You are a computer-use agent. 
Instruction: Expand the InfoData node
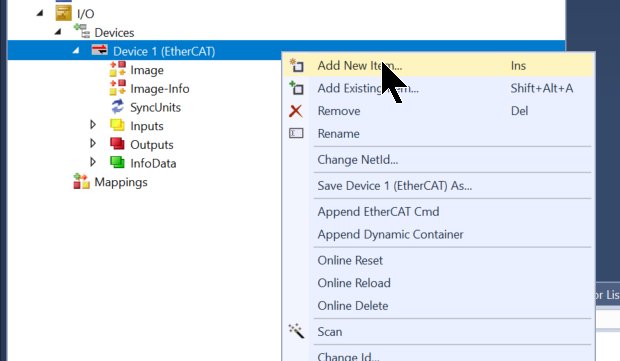point(93,162)
